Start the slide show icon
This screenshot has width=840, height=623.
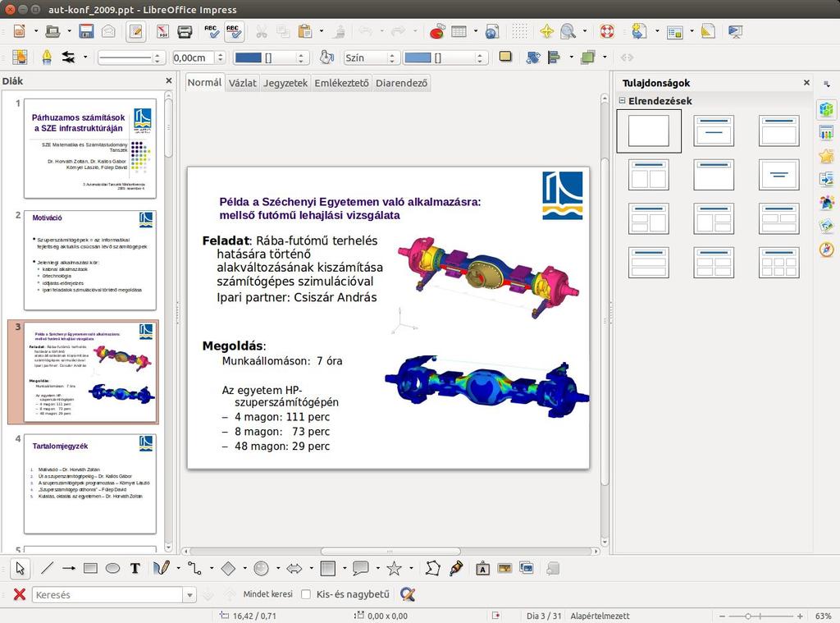(736, 32)
